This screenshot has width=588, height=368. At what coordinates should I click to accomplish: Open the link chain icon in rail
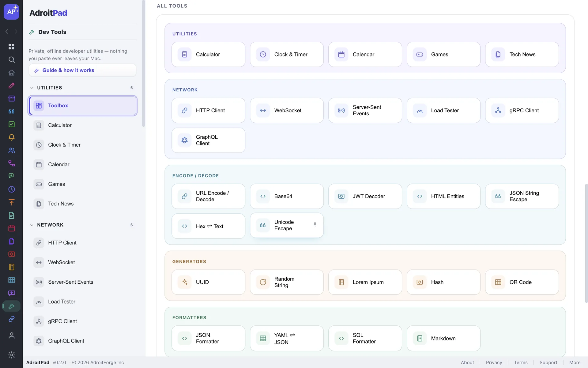[12, 319]
